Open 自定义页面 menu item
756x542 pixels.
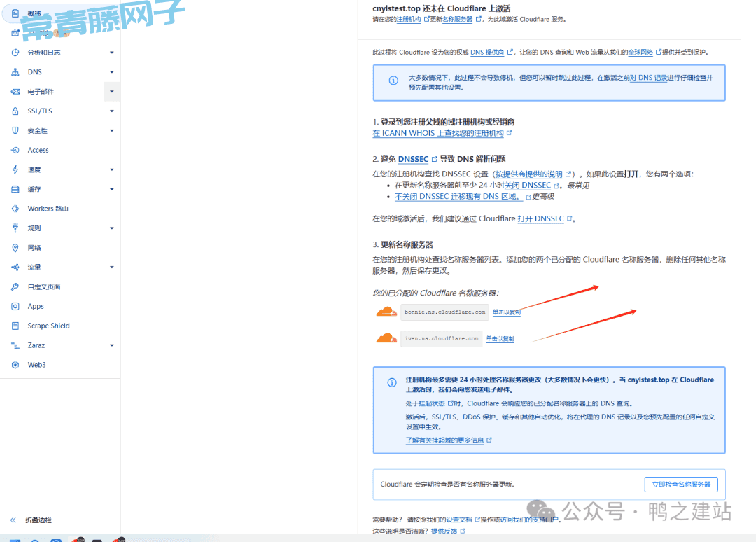click(44, 287)
